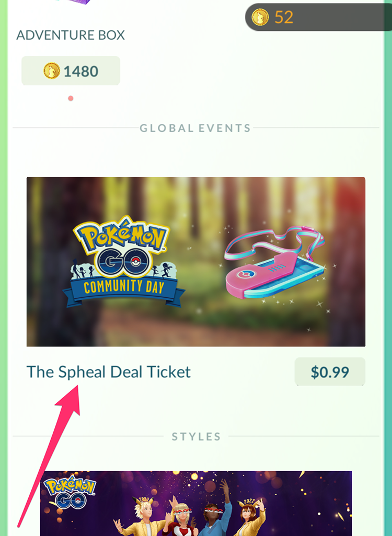Tap the Pokémon GO Community Day logo
392x536 pixels.
pyautogui.click(x=124, y=262)
